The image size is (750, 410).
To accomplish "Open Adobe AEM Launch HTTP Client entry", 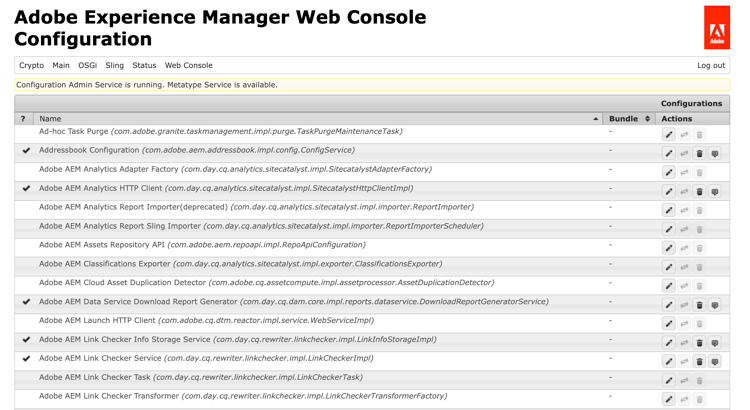I will click(206, 320).
